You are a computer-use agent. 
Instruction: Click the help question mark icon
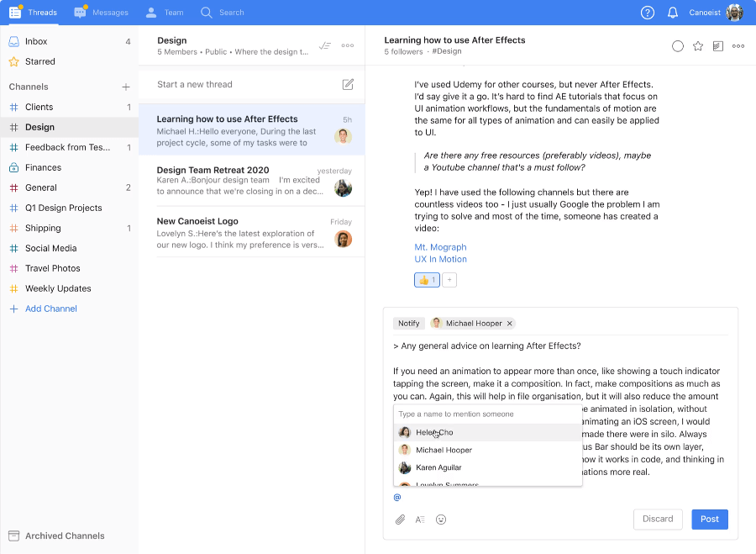647,13
